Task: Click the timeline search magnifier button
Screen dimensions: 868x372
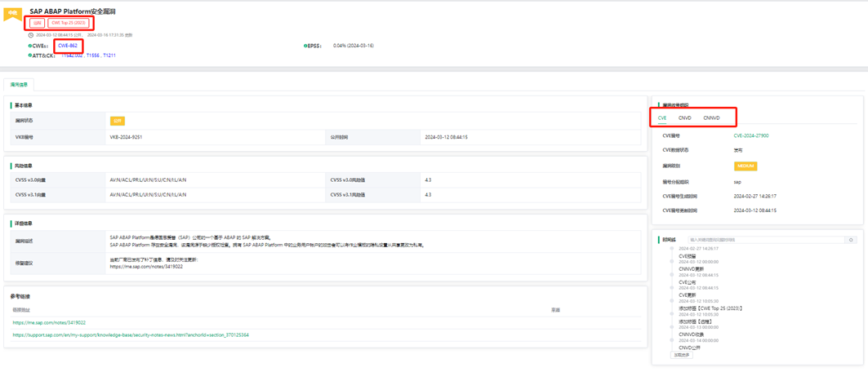Action: click(x=850, y=240)
